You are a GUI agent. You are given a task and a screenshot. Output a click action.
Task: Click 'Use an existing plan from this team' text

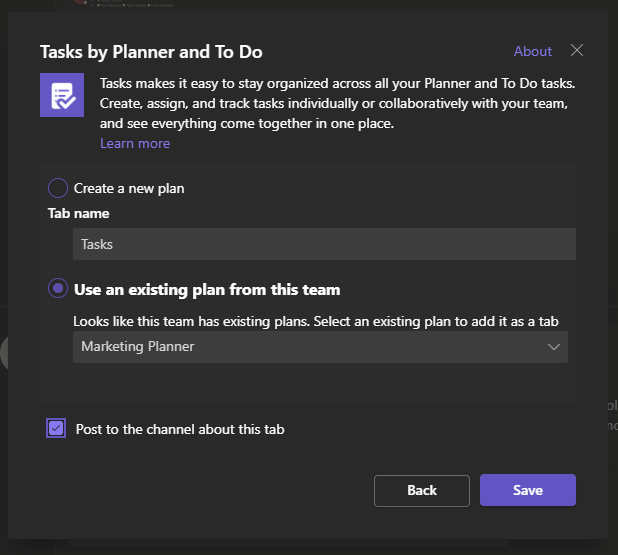[207, 290]
